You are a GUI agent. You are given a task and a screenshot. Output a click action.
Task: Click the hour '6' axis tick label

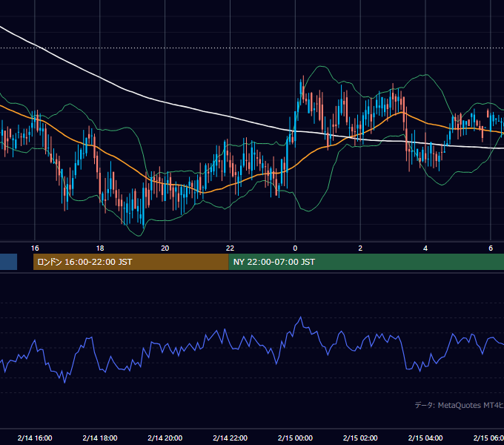coord(491,248)
